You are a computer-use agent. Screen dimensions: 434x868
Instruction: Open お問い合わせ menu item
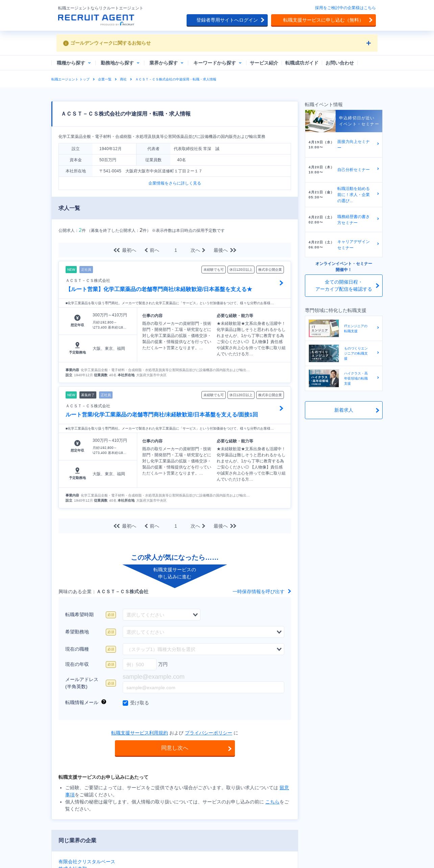[x=339, y=63]
